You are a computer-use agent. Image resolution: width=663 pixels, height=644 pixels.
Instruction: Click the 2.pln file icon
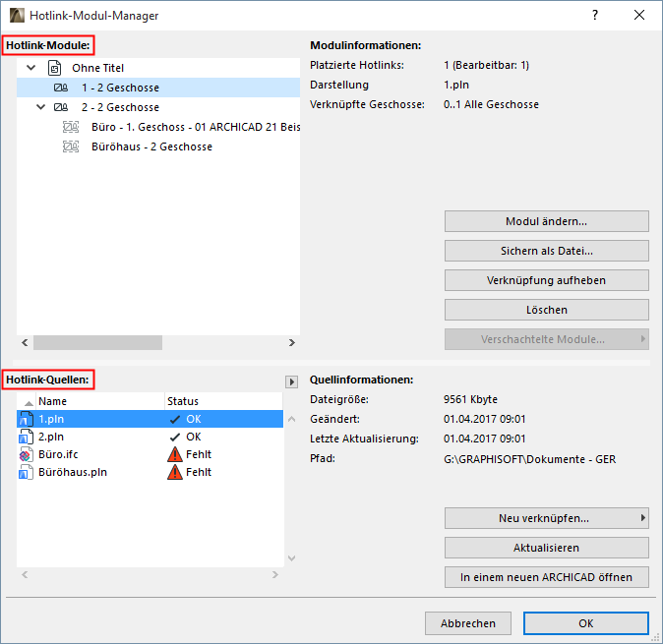tap(26, 437)
